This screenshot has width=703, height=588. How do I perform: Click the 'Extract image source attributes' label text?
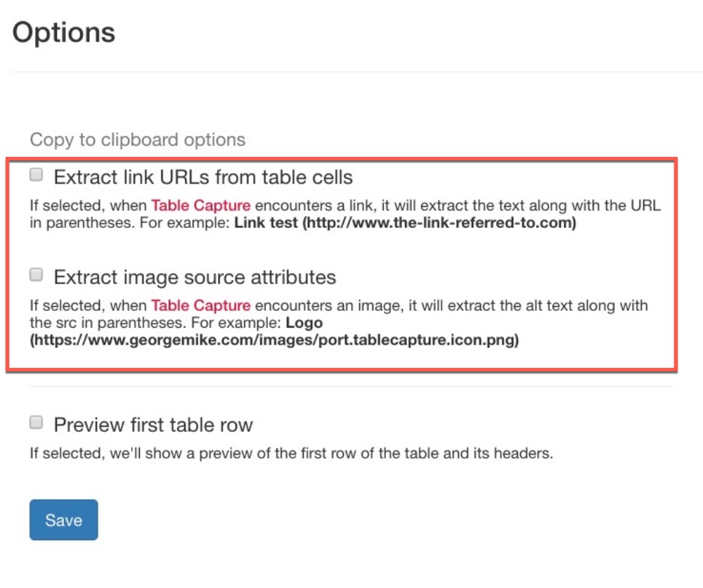(x=195, y=277)
